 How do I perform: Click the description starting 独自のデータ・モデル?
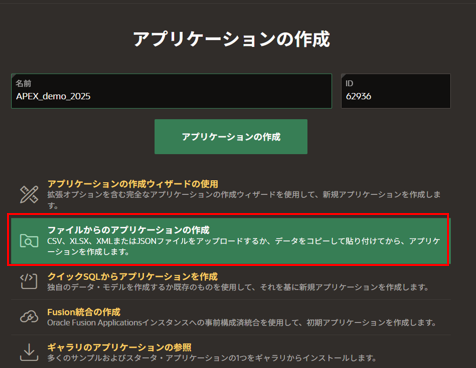(x=238, y=287)
